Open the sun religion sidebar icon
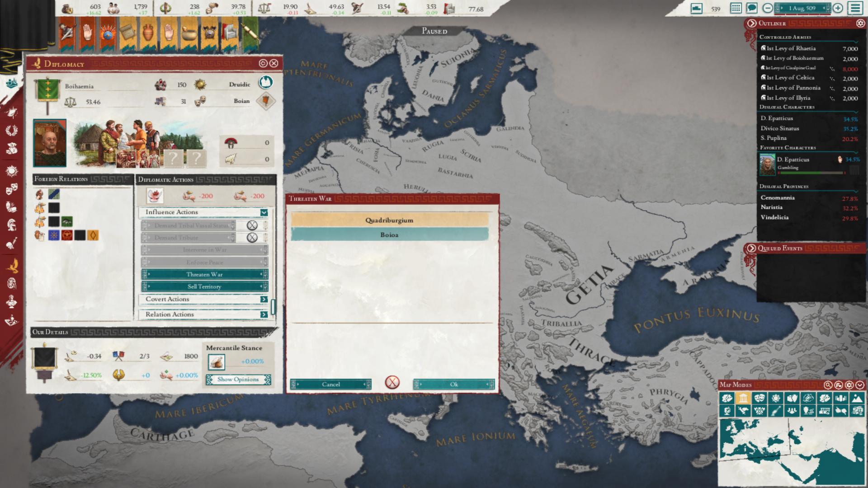The width and height of the screenshot is (868, 488). [x=12, y=171]
